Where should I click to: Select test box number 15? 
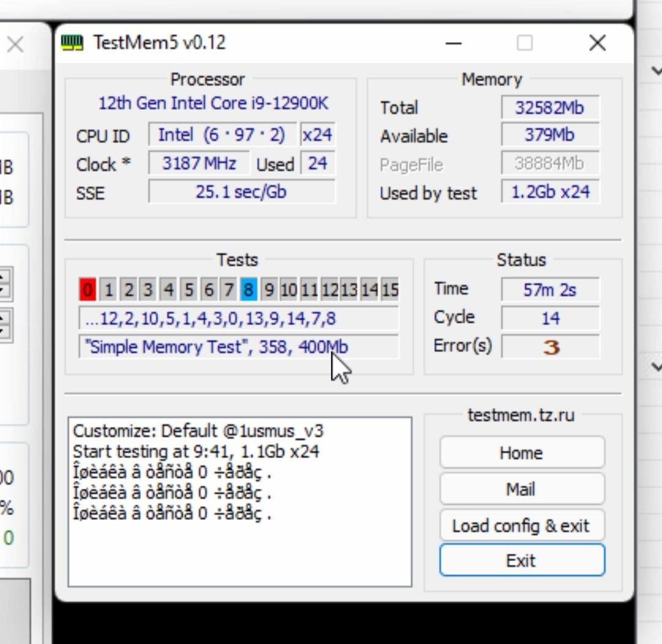tap(389, 289)
